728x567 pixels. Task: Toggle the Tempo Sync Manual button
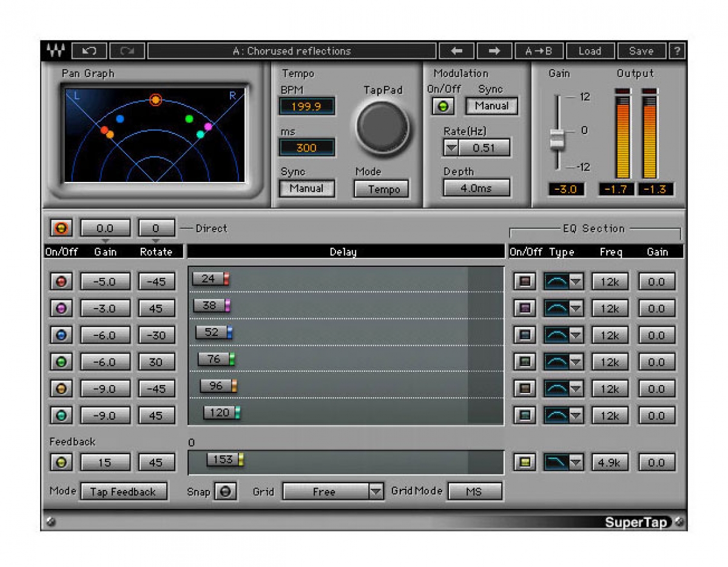pyautogui.click(x=306, y=189)
